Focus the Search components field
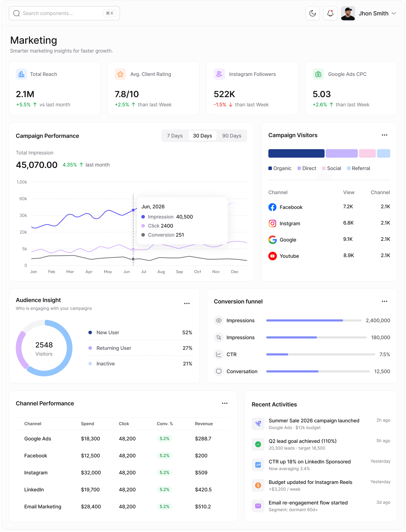The height and width of the screenshot is (532, 406). (64, 13)
